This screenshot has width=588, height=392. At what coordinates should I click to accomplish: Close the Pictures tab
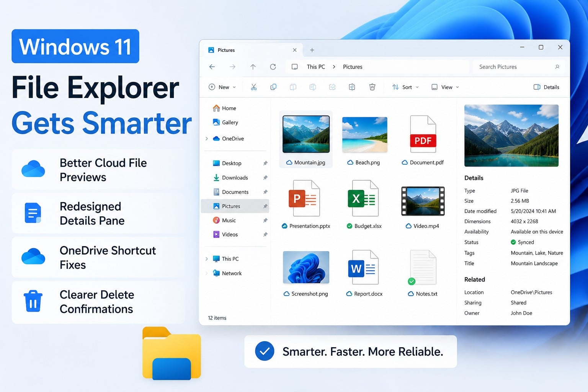295,50
